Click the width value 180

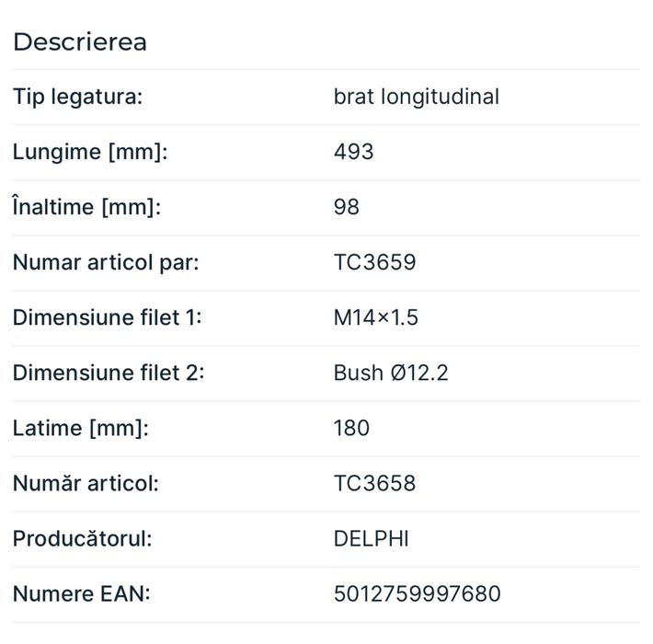[352, 428]
